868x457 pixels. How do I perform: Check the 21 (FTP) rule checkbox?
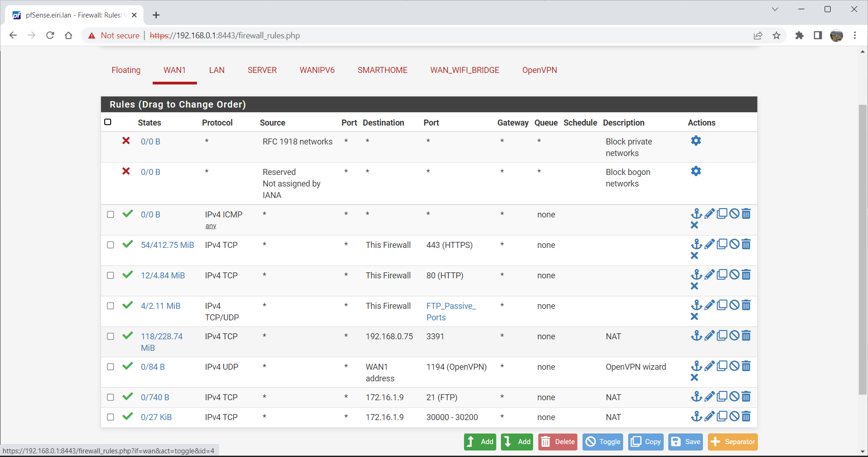click(110, 397)
